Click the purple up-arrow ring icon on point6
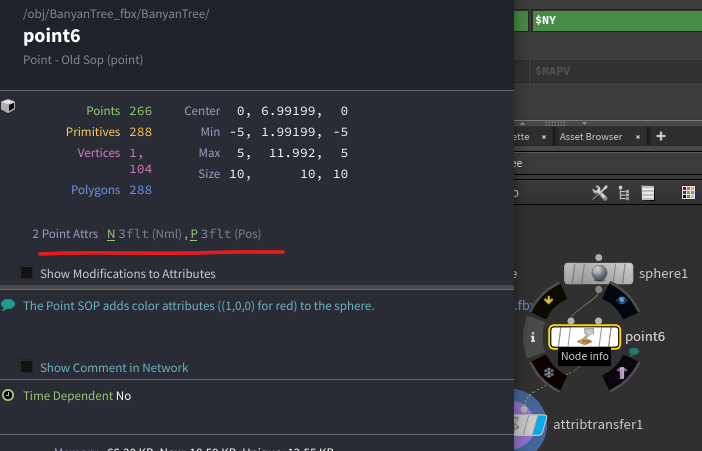The height and width of the screenshot is (451, 702). [x=621, y=373]
